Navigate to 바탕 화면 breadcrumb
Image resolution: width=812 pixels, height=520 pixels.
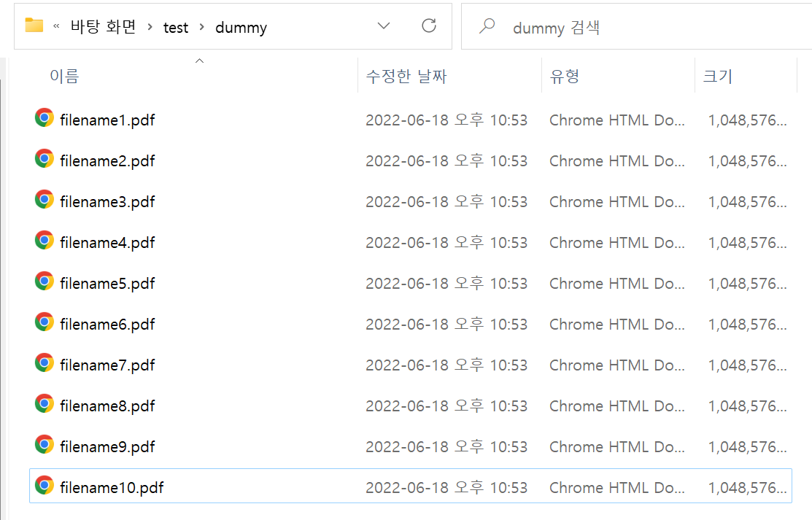point(103,28)
